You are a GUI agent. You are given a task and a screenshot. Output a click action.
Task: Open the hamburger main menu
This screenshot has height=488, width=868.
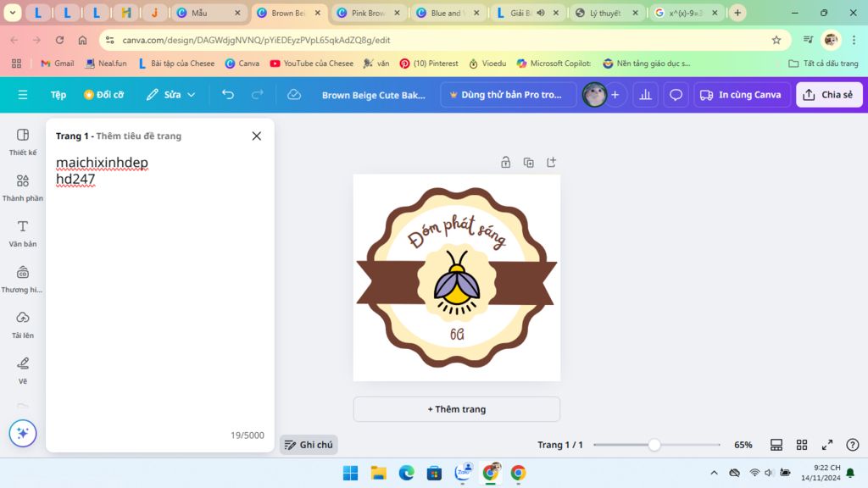tap(23, 95)
